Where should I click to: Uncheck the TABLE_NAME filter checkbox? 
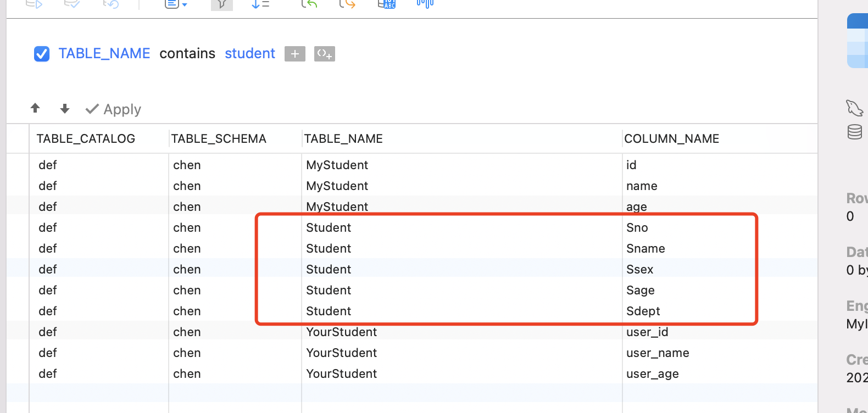pos(42,54)
